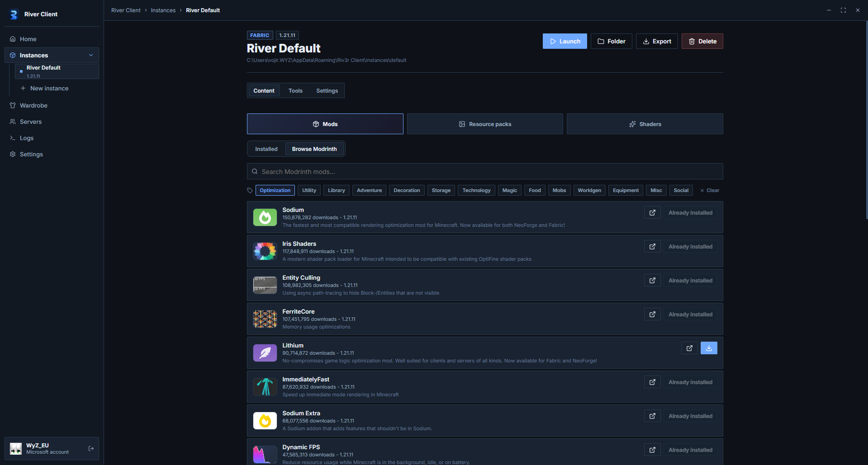Image resolution: width=868 pixels, height=465 pixels.
Task: Toggle the Optimization filter tag
Action: (x=275, y=190)
